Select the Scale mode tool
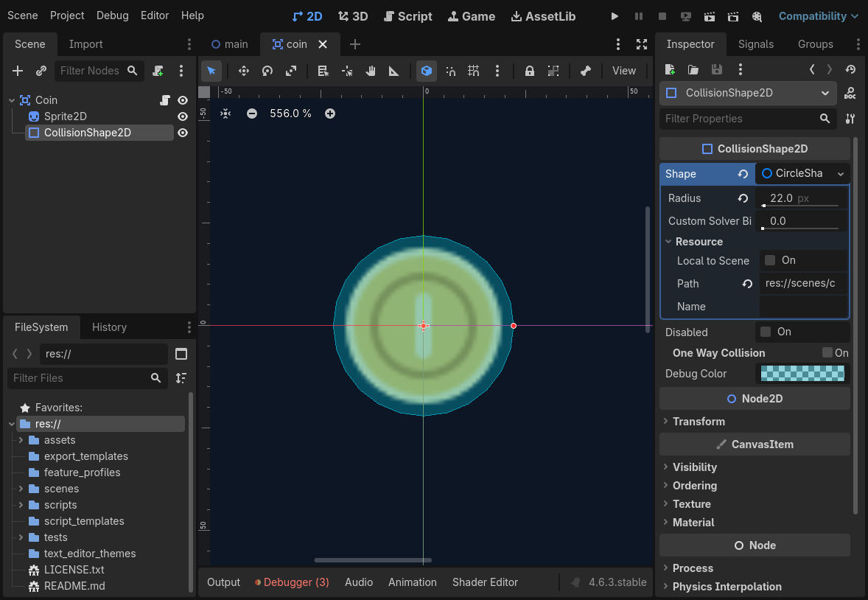 tap(290, 71)
